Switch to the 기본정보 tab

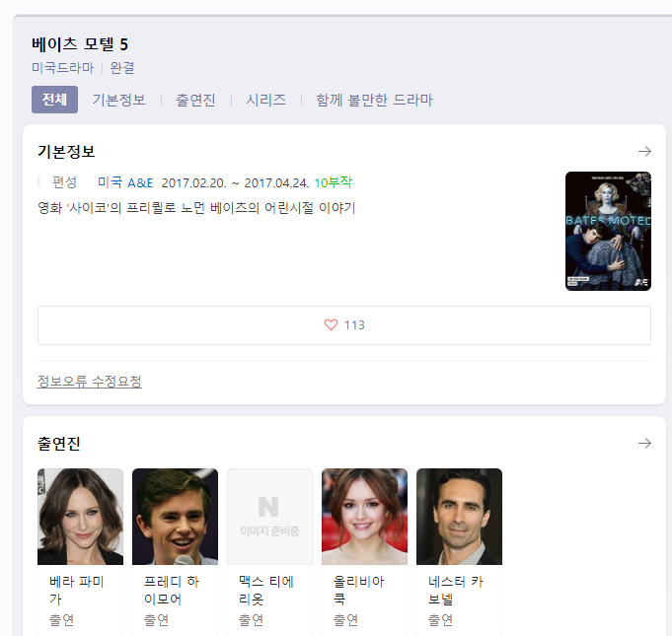pyautogui.click(x=118, y=100)
